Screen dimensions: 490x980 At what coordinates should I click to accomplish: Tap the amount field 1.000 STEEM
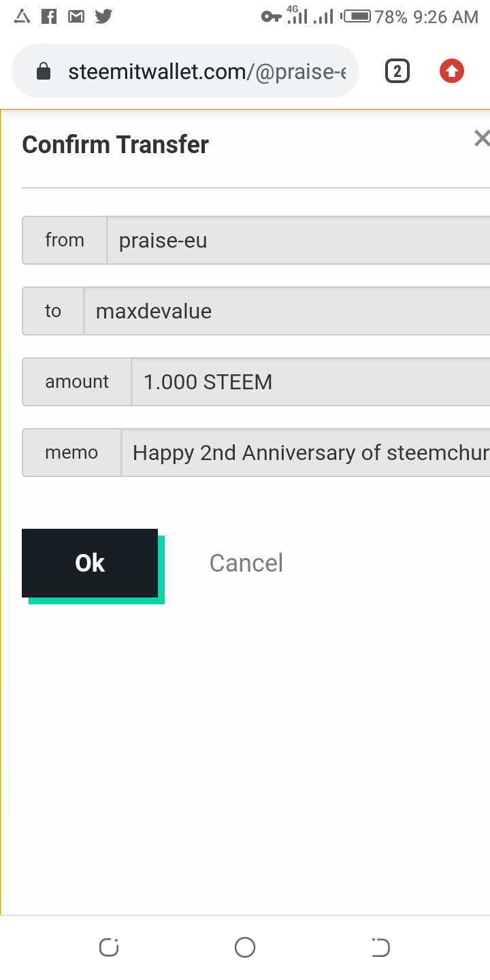[x=310, y=382]
